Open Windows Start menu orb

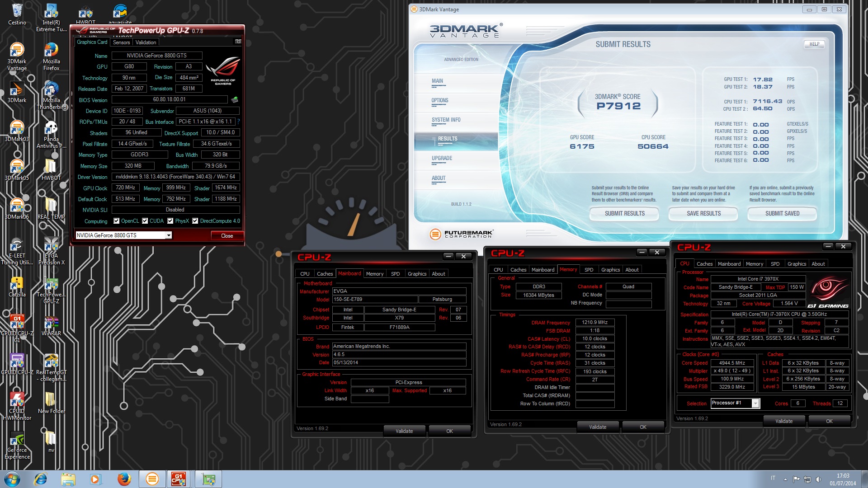(x=12, y=479)
